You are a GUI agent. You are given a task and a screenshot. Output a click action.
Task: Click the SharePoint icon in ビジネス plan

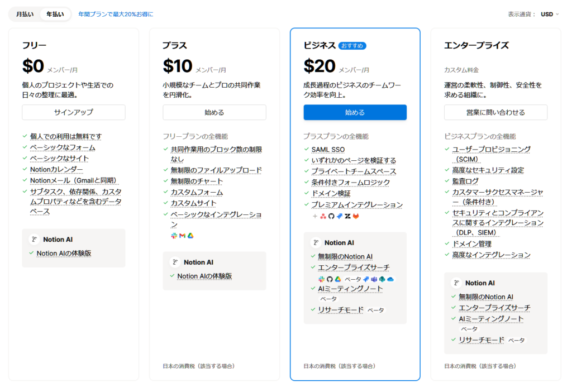[x=382, y=279]
